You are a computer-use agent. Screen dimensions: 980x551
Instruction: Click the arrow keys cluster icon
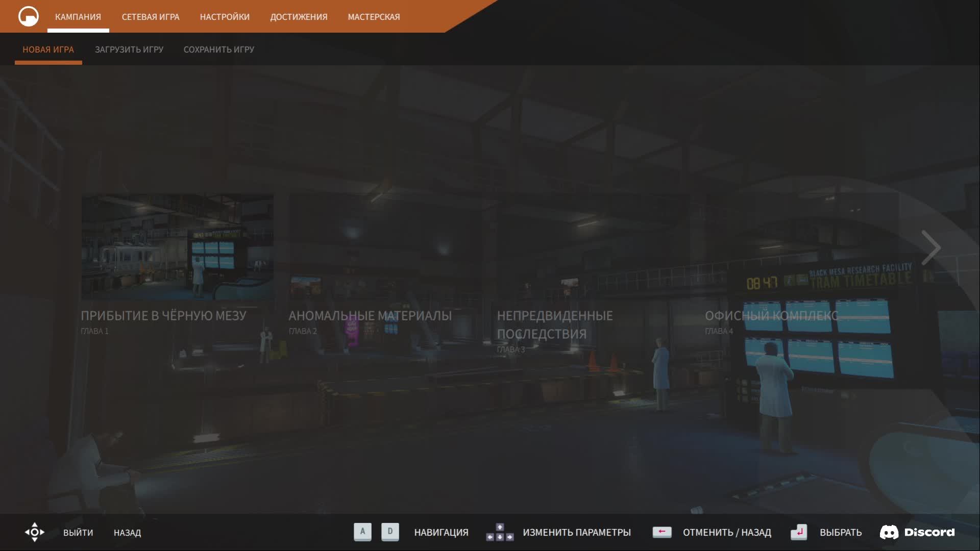tap(500, 532)
